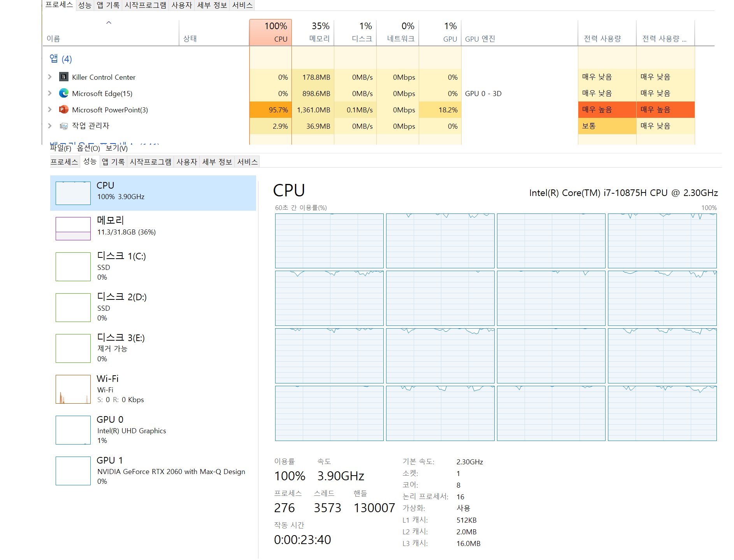Sort by the 100% CPU column header
The image size is (734, 560).
270,33
